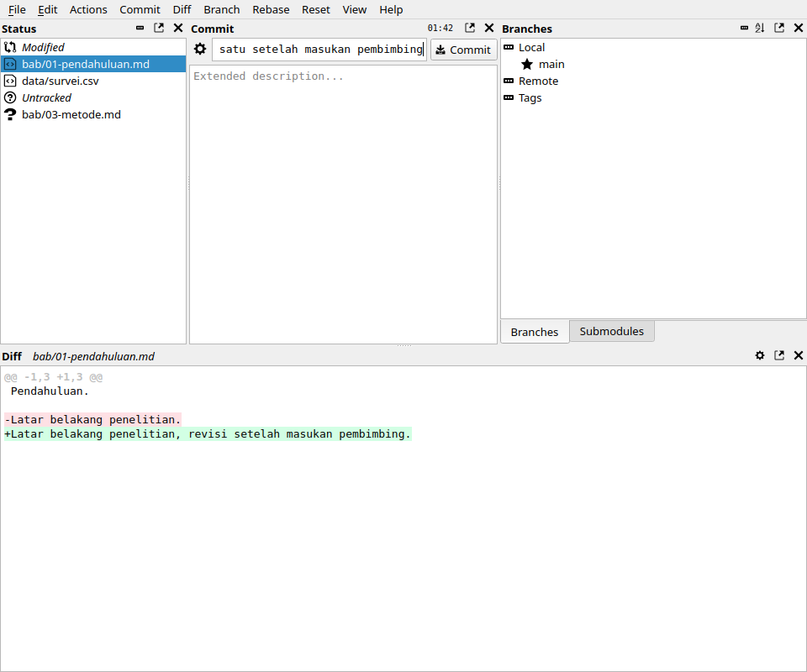The height and width of the screenshot is (672, 807).
Task: Click the Untracked question circle icon
Action: click(10, 97)
